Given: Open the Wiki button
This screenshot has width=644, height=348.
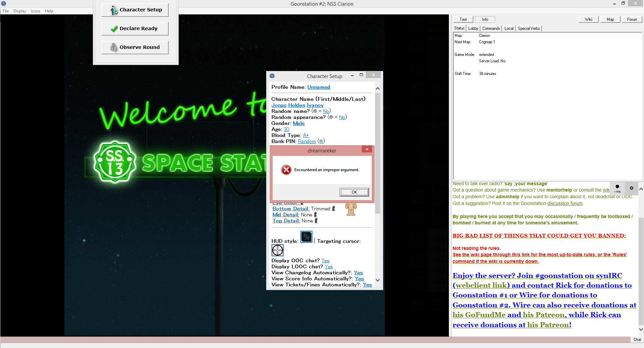Looking at the screenshot, I should [588, 19].
